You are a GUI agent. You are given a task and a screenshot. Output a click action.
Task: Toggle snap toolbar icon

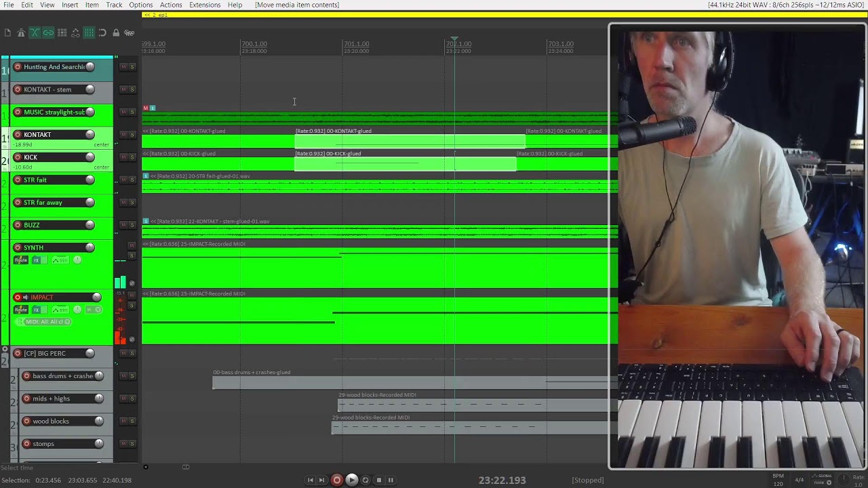point(102,33)
